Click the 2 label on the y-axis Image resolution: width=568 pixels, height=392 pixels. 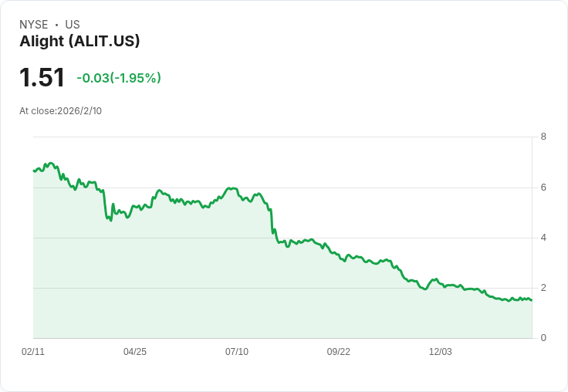pyautogui.click(x=543, y=288)
